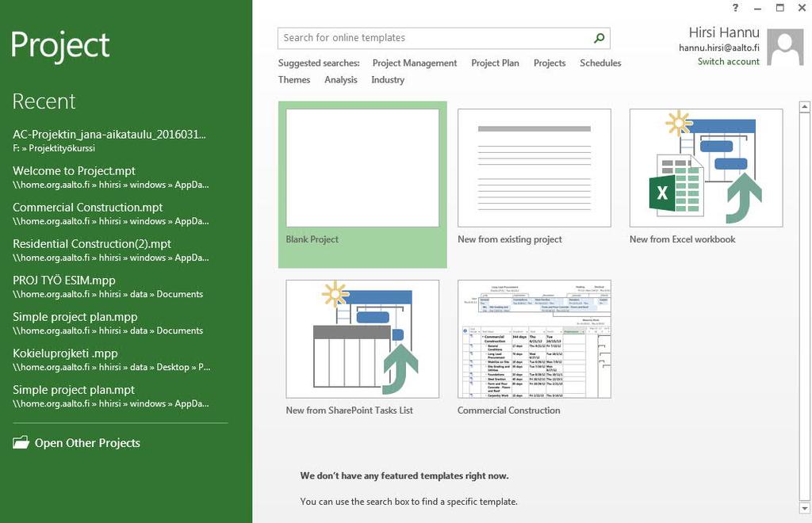The image size is (812, 523).
Task: Click the Commercial Construction caption label
Action: coord(508,410)
